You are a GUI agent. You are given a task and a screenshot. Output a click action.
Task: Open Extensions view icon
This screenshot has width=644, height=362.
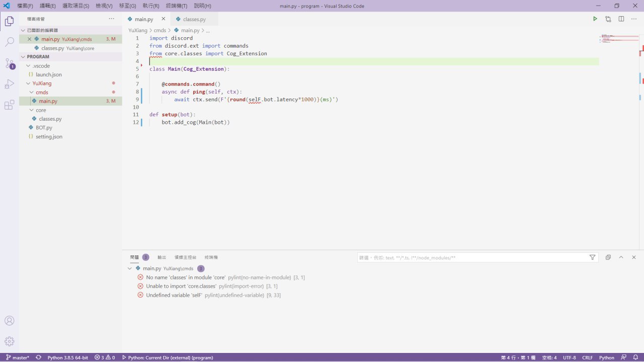[9, 105]
